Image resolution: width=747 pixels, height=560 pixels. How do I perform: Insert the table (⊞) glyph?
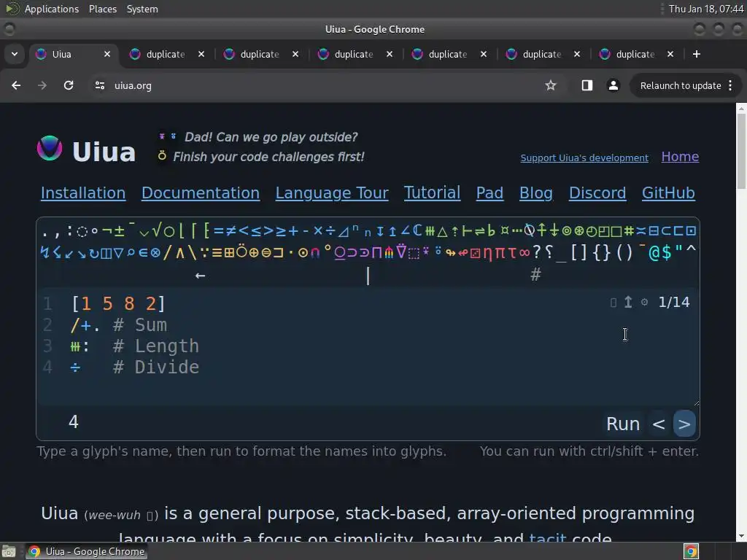(229, 252)
